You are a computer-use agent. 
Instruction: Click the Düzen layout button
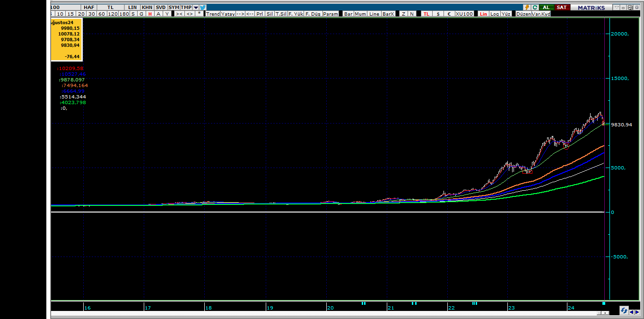click(523, 14)
